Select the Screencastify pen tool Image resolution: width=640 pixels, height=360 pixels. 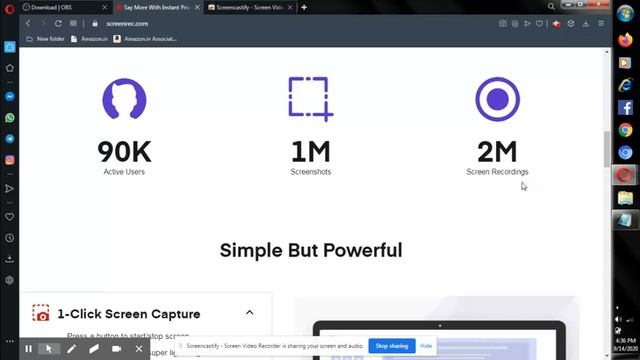tap(71, 349)
